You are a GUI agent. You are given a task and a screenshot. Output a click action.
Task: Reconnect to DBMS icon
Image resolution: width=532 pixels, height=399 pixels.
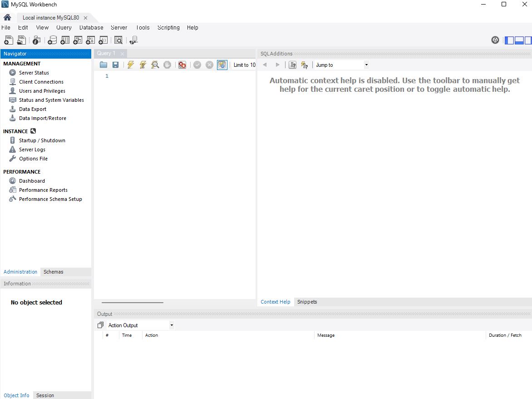[133, 40]
